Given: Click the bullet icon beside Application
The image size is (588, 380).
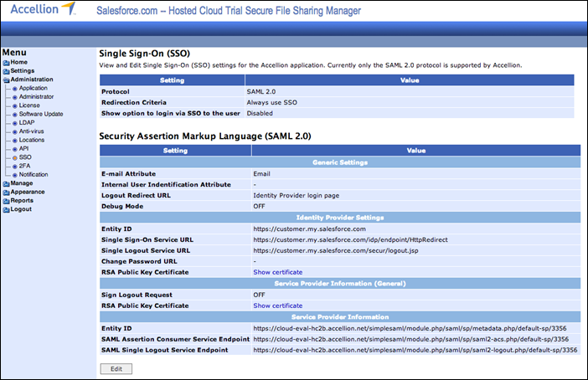Looking at the screenshot, I should [x=15, y=89].
